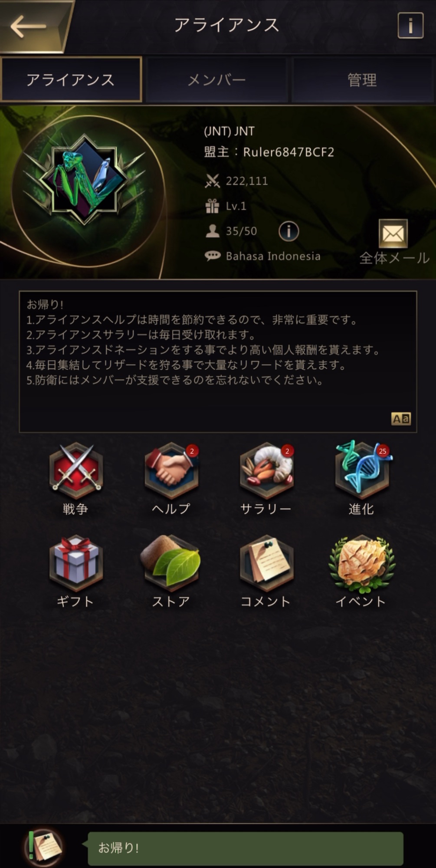Show member count info icon
The width and height of the screenshot is (436, 868).
(x=288, y=231)
